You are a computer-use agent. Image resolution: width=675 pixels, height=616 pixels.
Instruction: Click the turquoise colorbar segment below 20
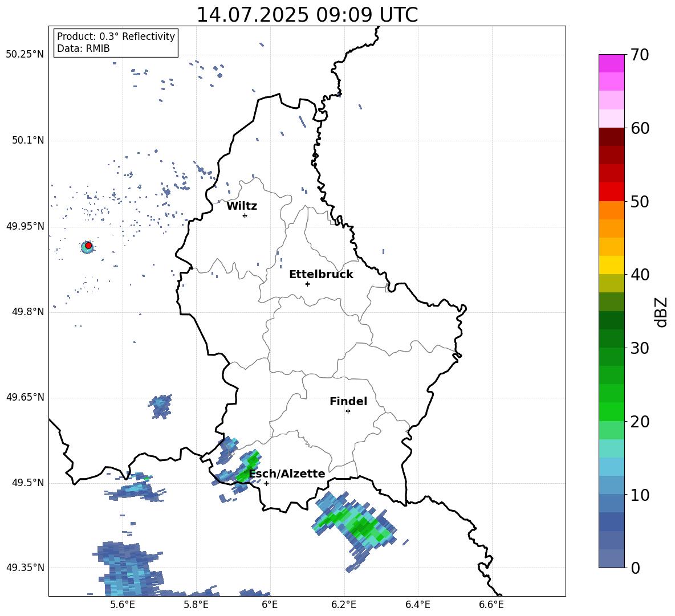point(611,448)
